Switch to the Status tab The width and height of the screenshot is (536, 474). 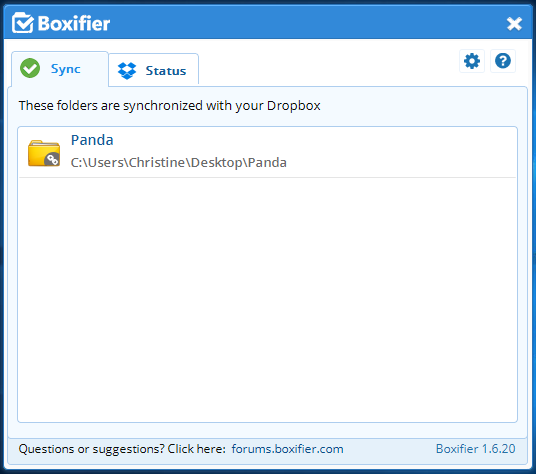point(153,69)
